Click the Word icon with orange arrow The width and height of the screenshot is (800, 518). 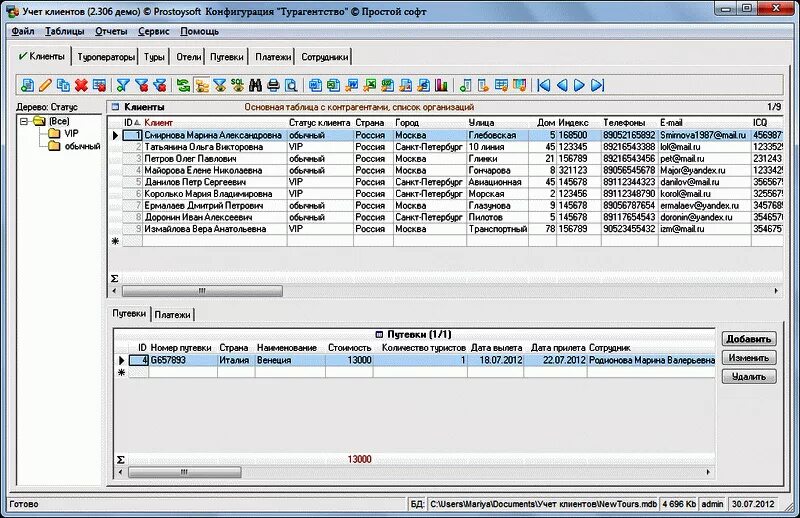point(352,85)
